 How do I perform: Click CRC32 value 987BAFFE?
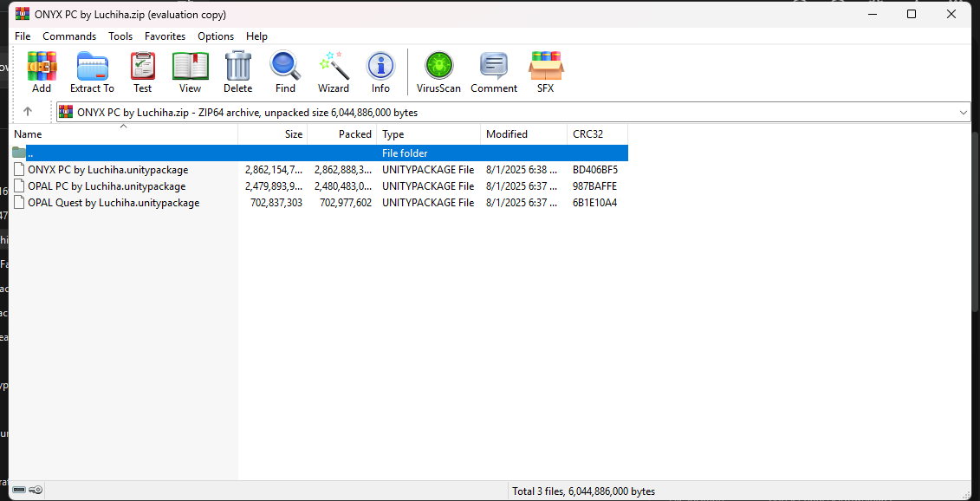point(595,185)
